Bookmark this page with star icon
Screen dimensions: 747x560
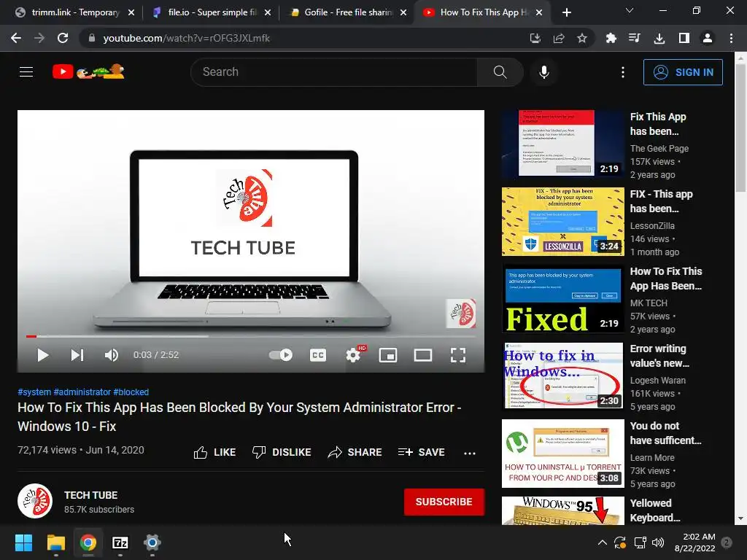click(581, 38)
